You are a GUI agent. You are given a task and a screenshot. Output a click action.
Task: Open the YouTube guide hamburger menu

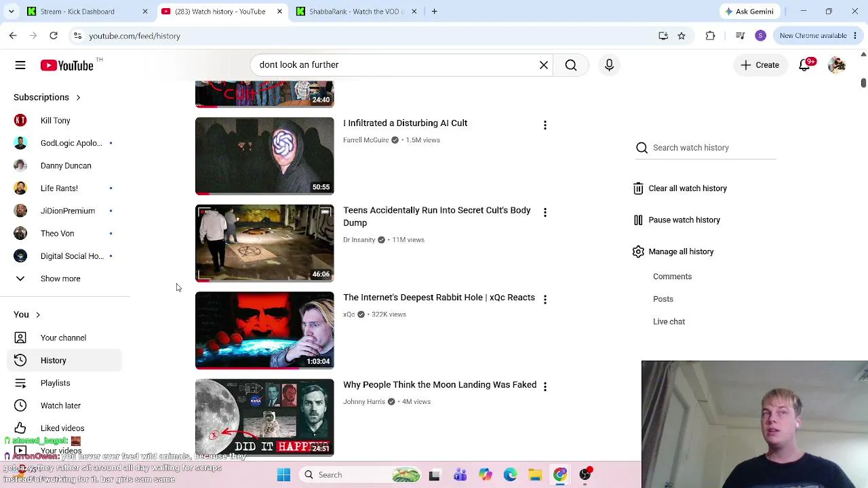(x=20, y=65)
